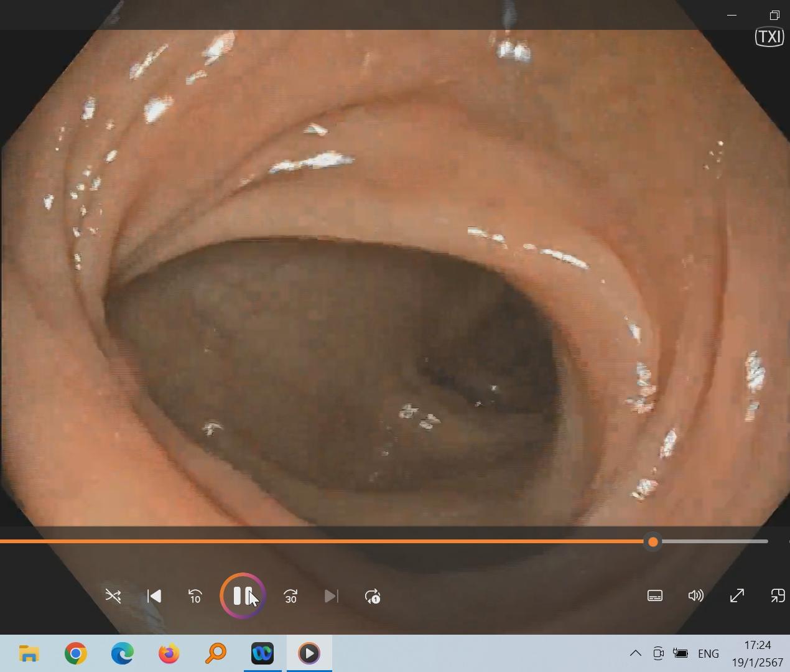The width and height of the screenshot is (790, 672).
Task: Enter full screen mode
Action: 737,596
